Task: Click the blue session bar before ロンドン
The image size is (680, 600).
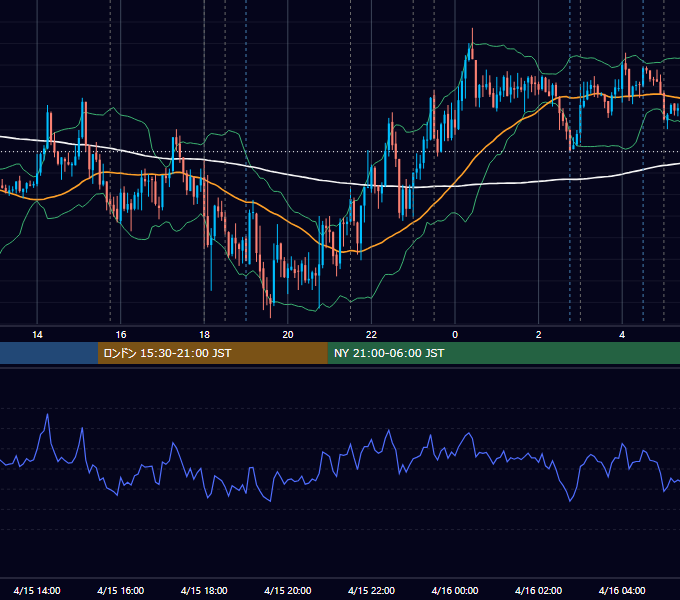Action: 49,353
